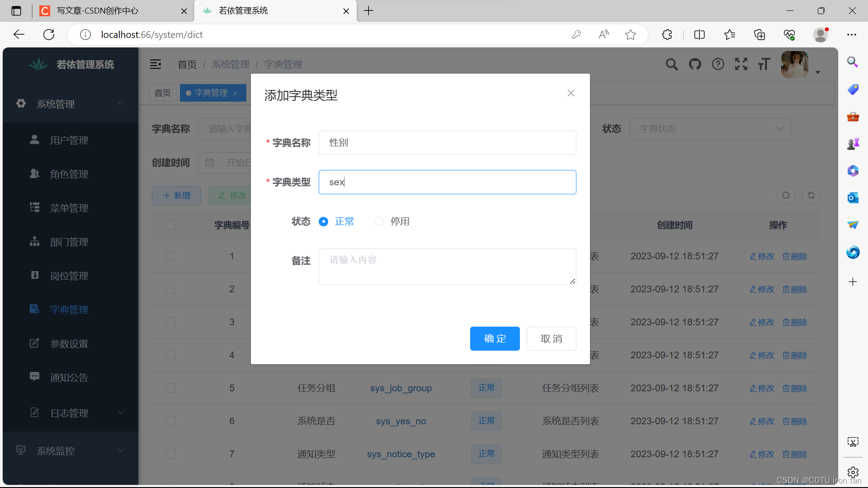Open 角色管理 in the sidebar
The height and width of the screenshot is (488, 868).
point(71,174)
